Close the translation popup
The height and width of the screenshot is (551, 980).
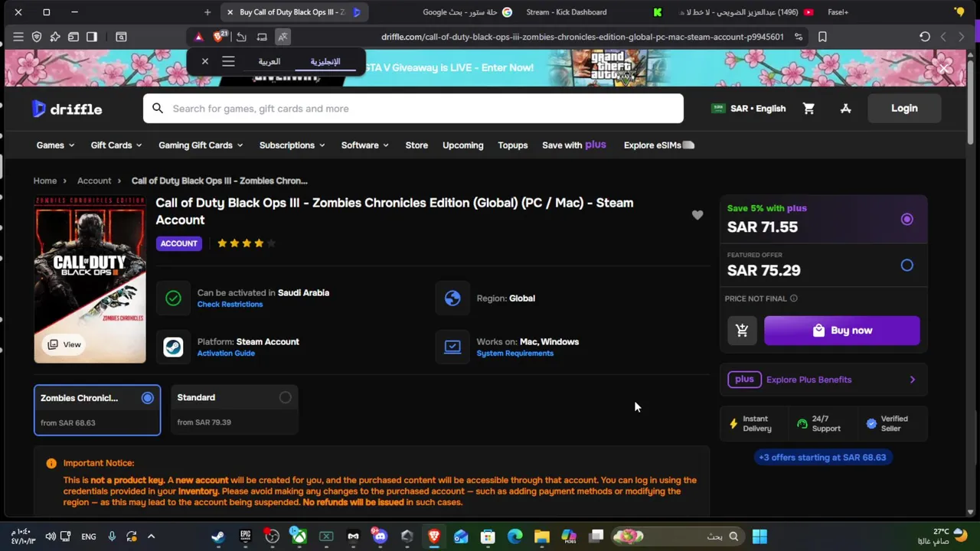tap(205, 61)
